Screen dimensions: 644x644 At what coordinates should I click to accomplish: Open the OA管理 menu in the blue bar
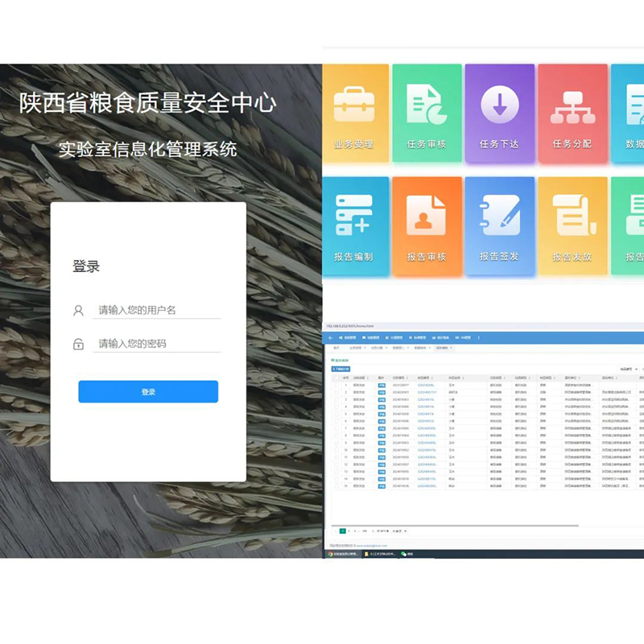click(462, 337)
